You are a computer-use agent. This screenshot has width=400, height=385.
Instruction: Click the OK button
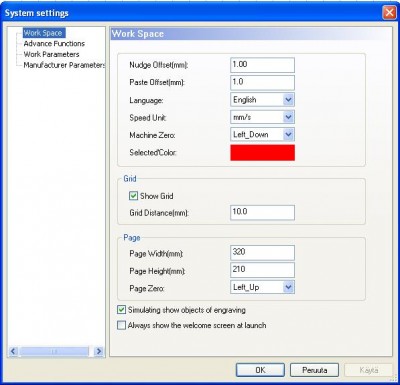click(x=260, y=370)
